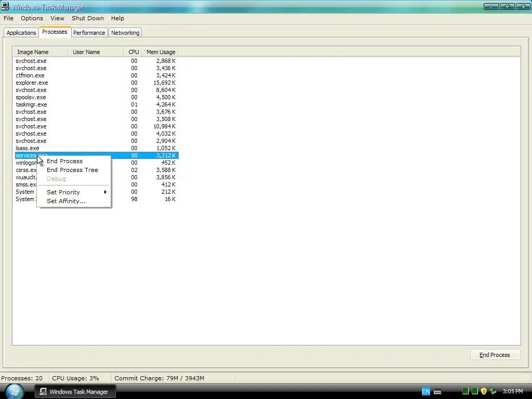Switch to the Performance tab
The height and width of the screenshot is (399, 532).
tap(89, 33)
